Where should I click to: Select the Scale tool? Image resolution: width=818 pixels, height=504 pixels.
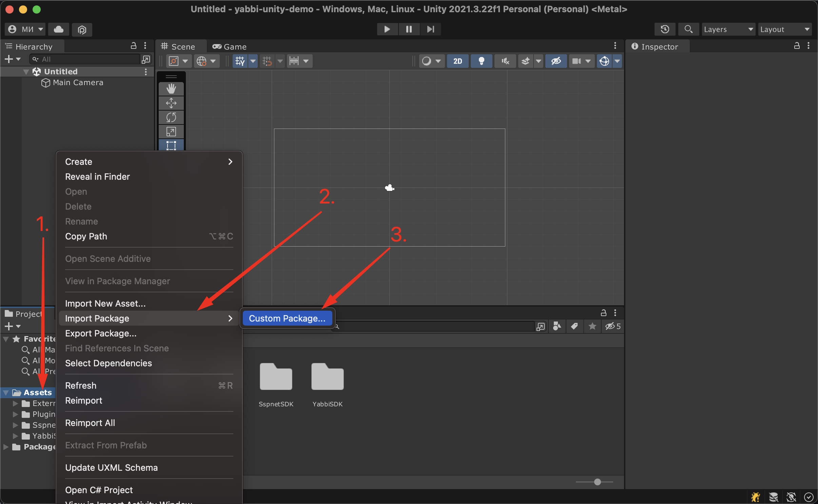click(171, 132)
